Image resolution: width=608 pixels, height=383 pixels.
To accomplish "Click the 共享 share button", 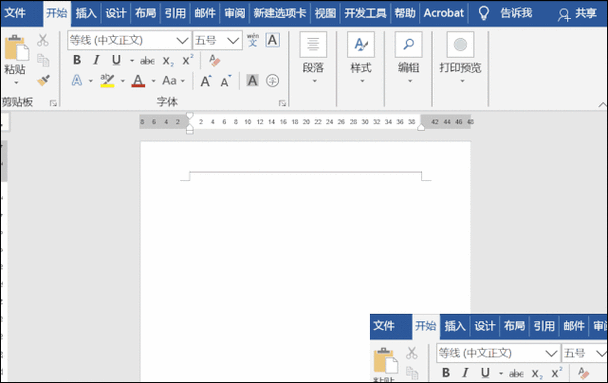I will [x=577, y=14].
